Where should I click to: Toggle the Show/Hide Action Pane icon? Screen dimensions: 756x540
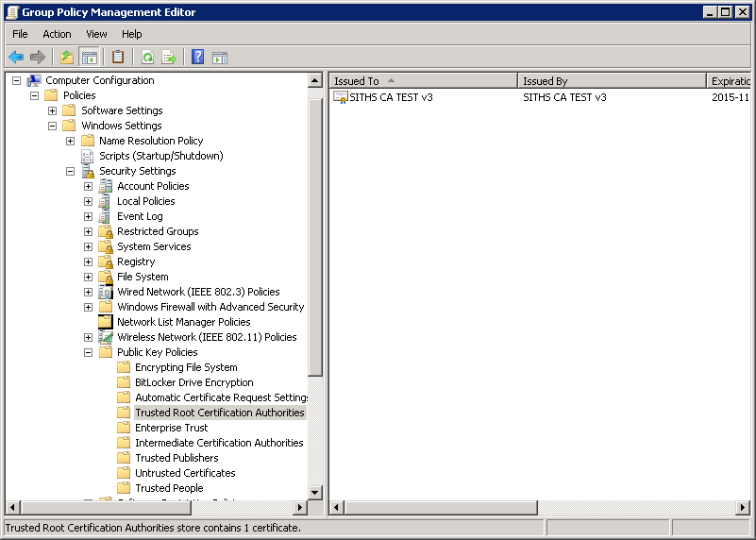coord(220,58)
